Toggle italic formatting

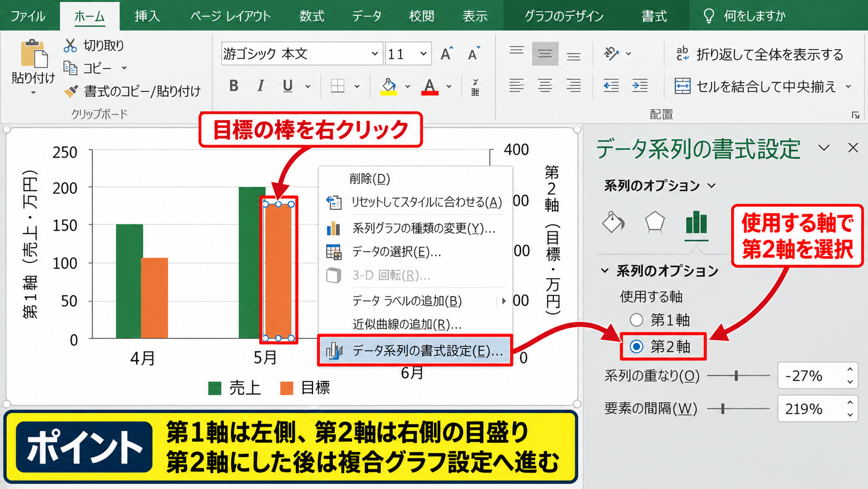[x=261, y=86]
